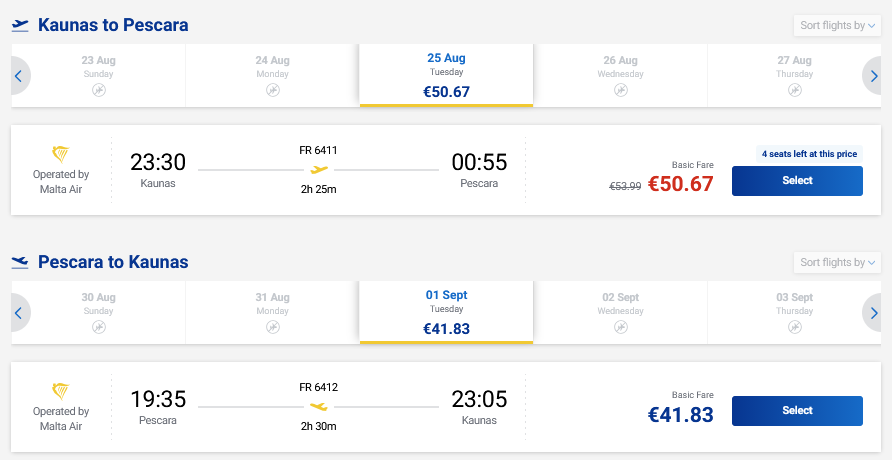Image resolution: width=892 pixels, height=460 pixels.
Task: Show earlier outbound dates with the left arrow
Action: pyautogui.click(x=20, y=76)
